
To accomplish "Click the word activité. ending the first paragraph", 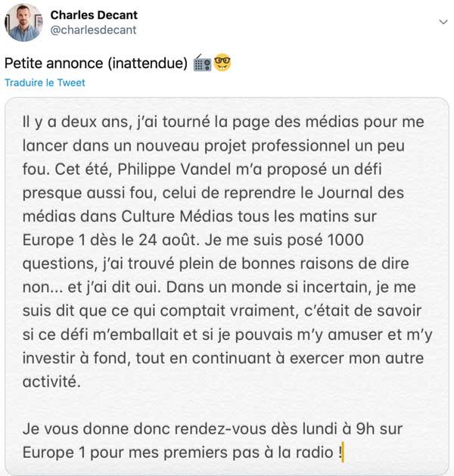I will (x=51, y=381).
